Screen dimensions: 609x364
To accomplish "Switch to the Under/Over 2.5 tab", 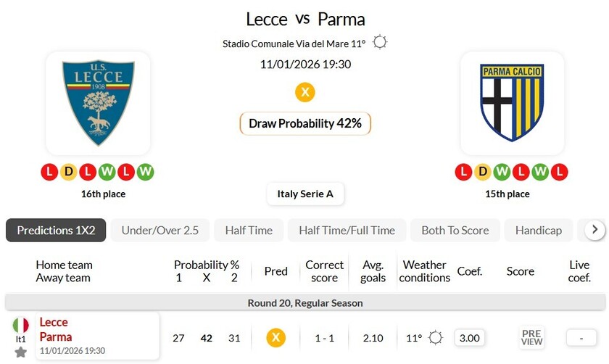I will (x=159, y=231).
